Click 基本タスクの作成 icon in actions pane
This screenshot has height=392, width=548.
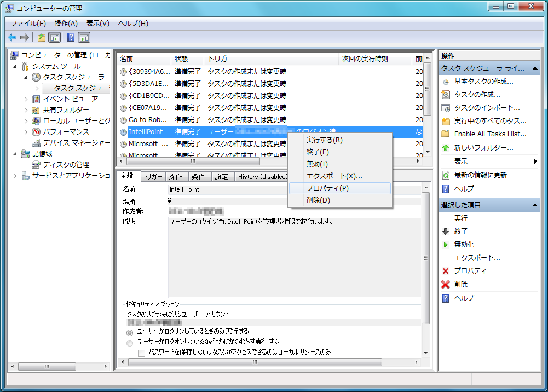[446, 82]
